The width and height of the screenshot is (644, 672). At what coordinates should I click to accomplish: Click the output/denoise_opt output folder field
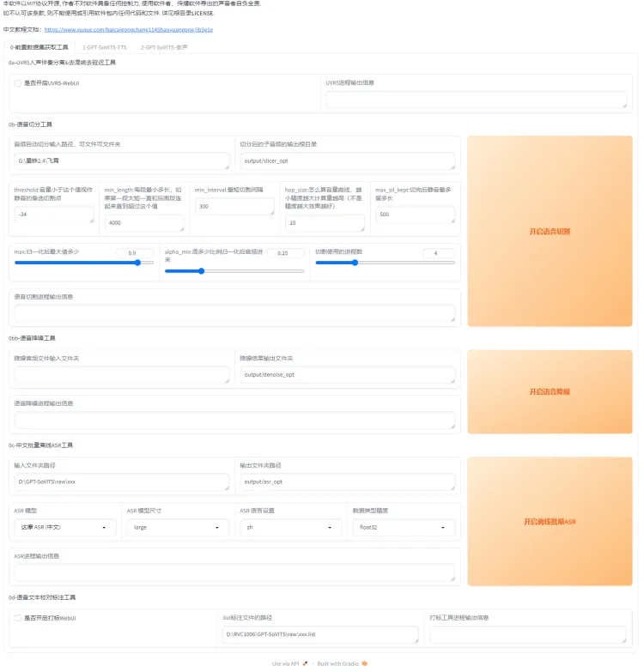[347, 375]
